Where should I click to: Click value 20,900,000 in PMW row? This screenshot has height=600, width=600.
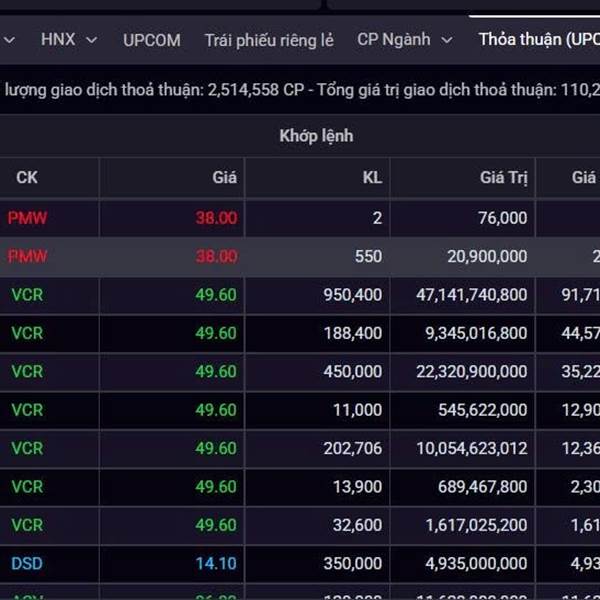tap(487, 256)
